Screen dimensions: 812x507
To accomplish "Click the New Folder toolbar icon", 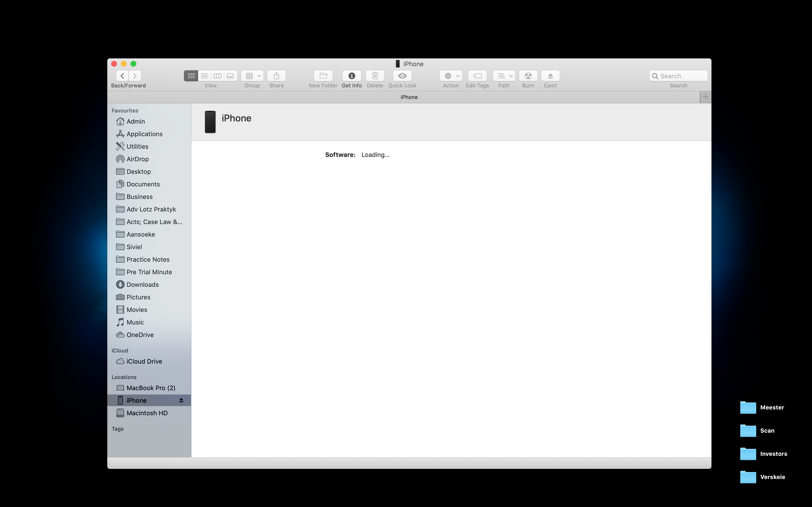I will [323, 76].
